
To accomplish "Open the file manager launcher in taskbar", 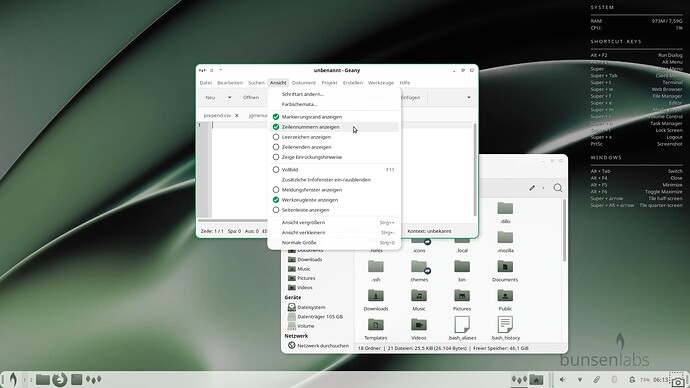I will pyautogui.click(x=43, y=379).
